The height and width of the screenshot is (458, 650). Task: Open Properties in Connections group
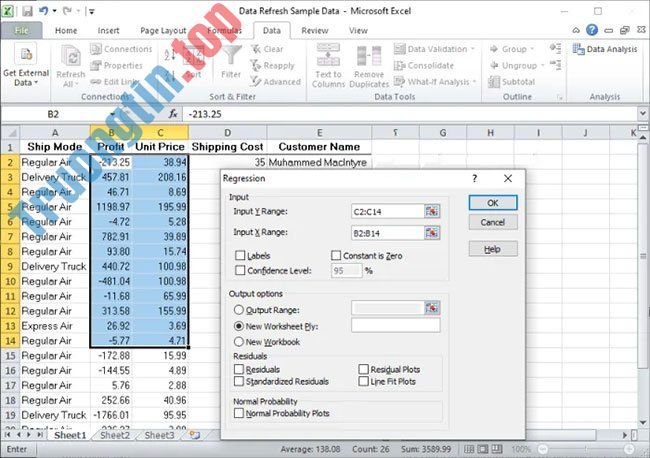(x=116, y=65)
